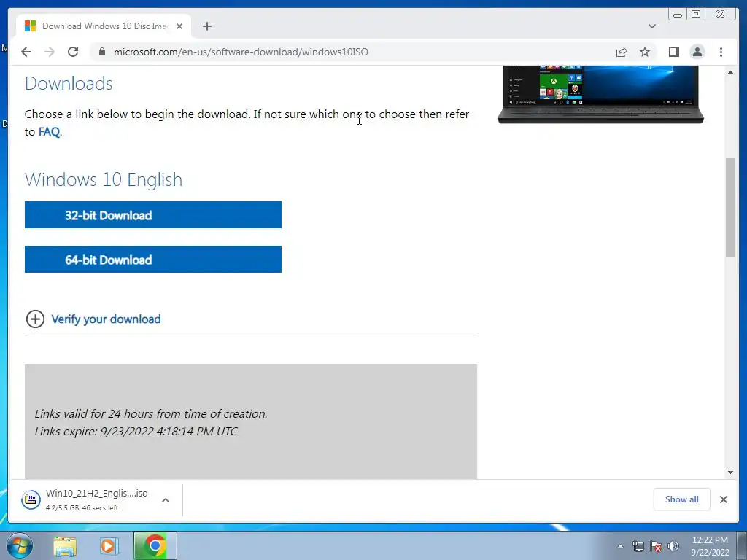Click the Windows 10 laptop image
This screenshot has width=747, height=560.
tap(600, 94)
